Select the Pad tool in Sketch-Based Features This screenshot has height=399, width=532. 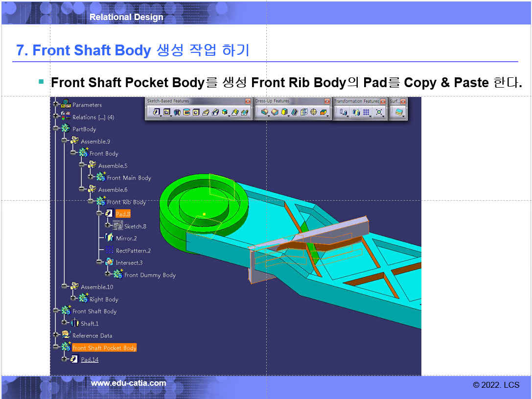pos(156,113)
